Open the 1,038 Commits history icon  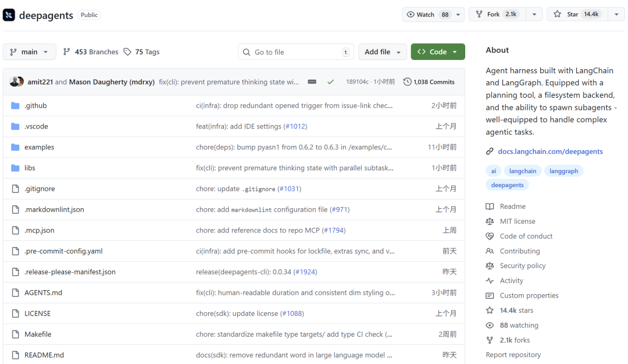407,82
